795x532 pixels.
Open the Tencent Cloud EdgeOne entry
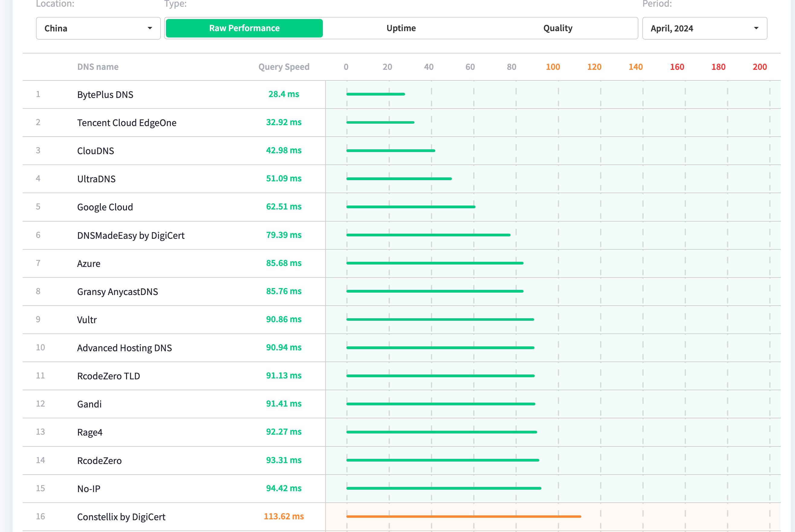tap(127, 123)
